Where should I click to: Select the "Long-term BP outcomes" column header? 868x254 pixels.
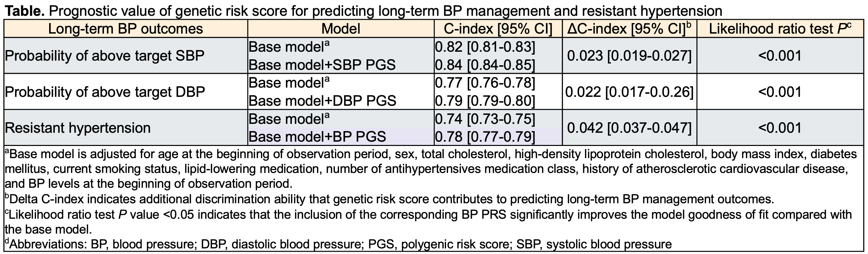(126, 29)
